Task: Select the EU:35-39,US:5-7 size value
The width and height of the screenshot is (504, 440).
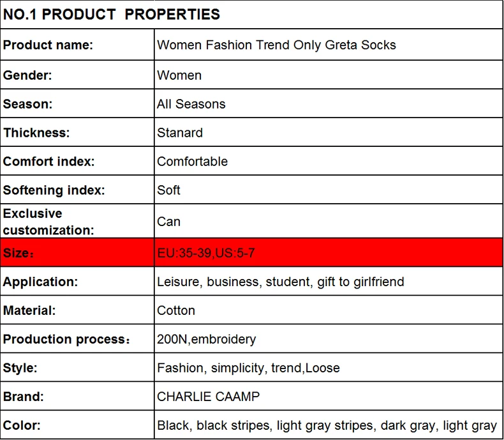Action: pyautogui.click(x=206, y=253)
